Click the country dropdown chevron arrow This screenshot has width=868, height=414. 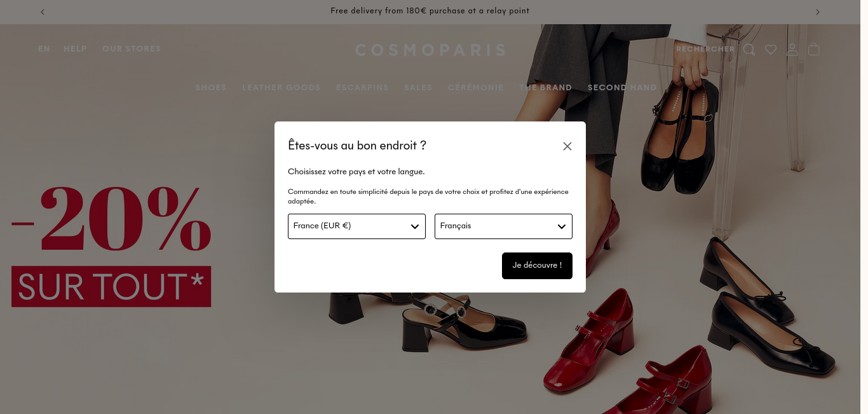pyautogui.click(x=415, y=226)
